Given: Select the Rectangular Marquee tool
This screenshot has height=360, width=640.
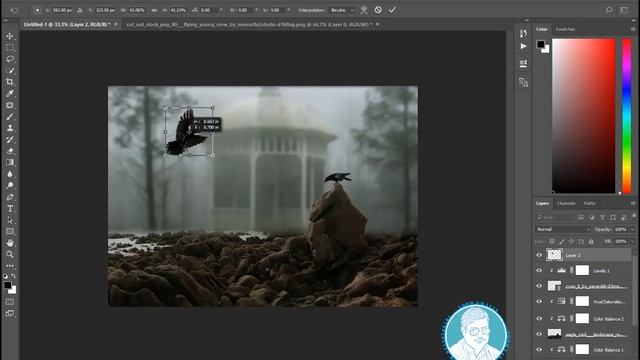Looking at the screenshot, I should coord(10,48).
